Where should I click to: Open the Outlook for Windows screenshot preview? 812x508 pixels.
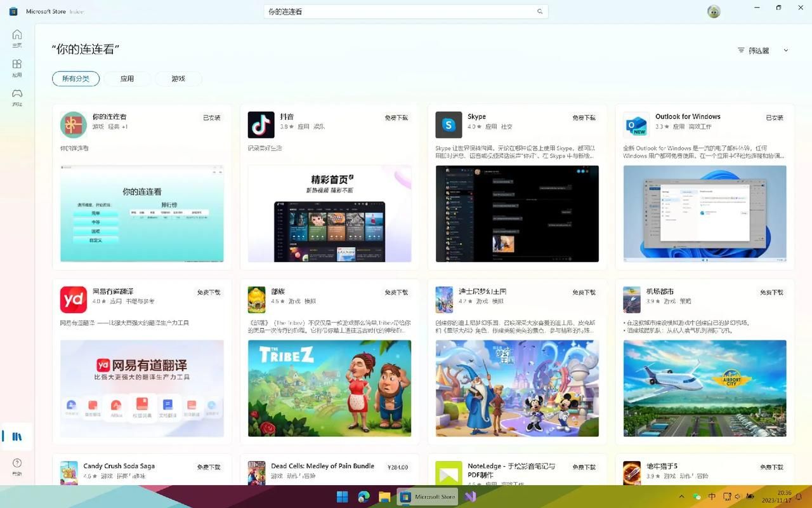(x=705, y=214)
